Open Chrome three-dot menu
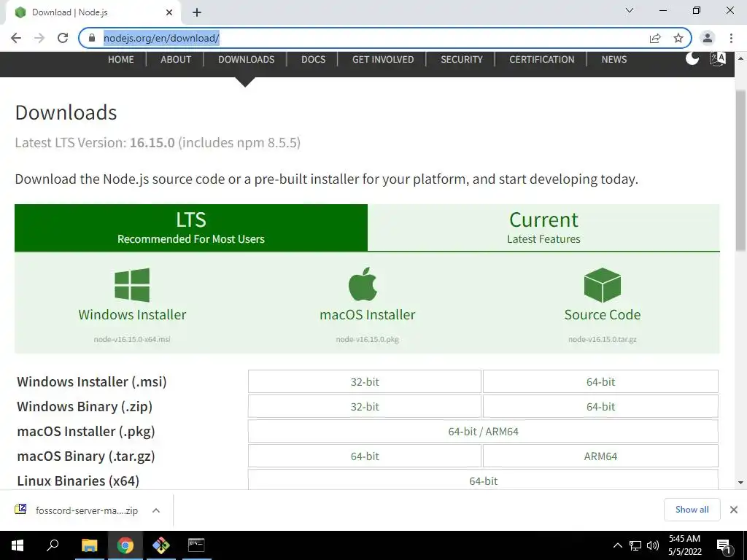This screenshot has width=747, height=560. point(731,38)
